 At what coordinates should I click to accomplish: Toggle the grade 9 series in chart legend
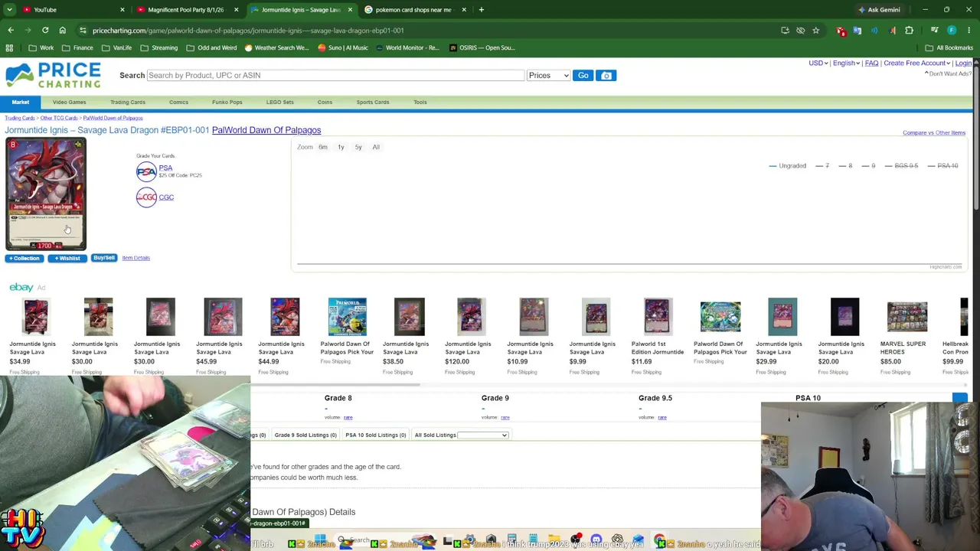pos(868,166)
